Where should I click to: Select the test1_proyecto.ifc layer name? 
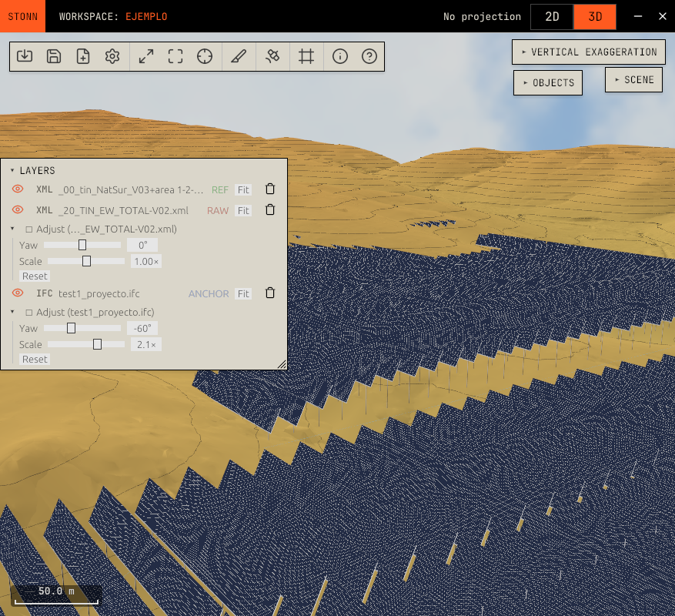[99, 294]
